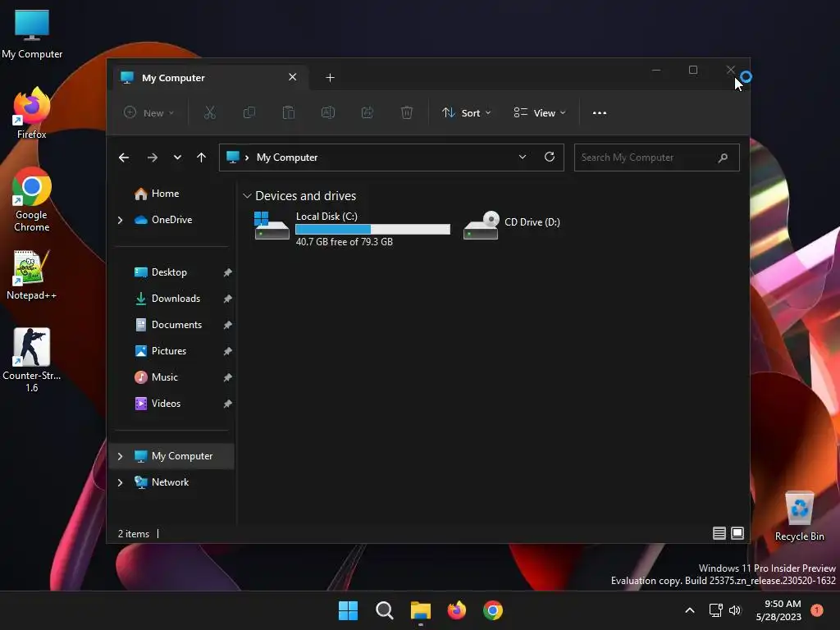Select the CD Drive (D:) icon
840x630 pixels.
[x=512, y=225]
